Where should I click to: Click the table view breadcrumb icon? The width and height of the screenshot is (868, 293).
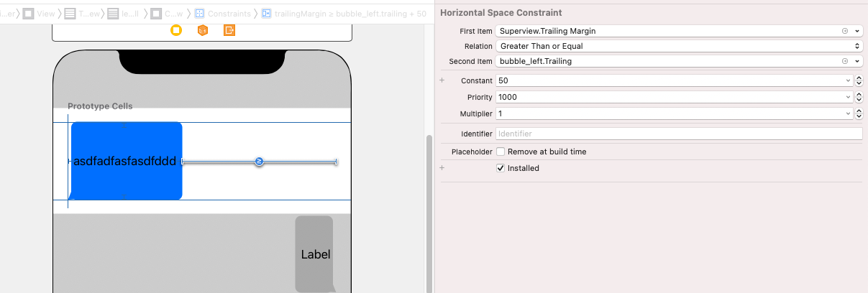[69, 14]
